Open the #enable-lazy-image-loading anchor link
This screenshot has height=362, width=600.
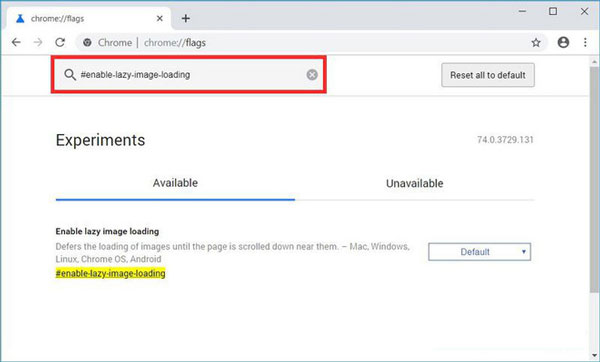(x=111, y=273)
